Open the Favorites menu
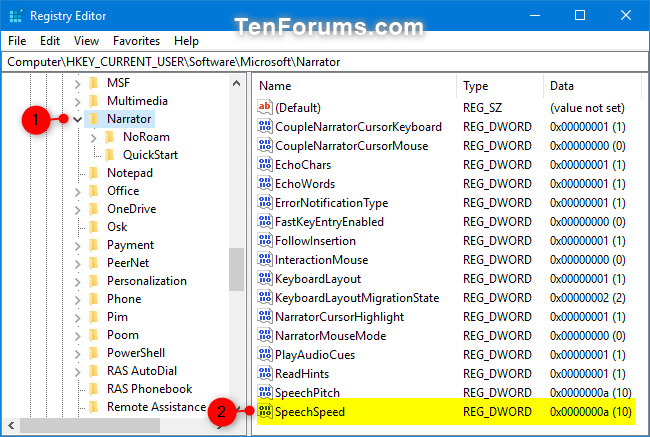The height and width of the screenshot is (437, 650). [x=136, y=41]
